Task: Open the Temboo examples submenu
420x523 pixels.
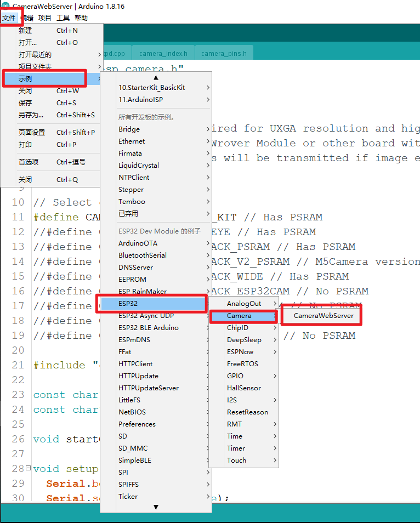Action: coord(156,201)
